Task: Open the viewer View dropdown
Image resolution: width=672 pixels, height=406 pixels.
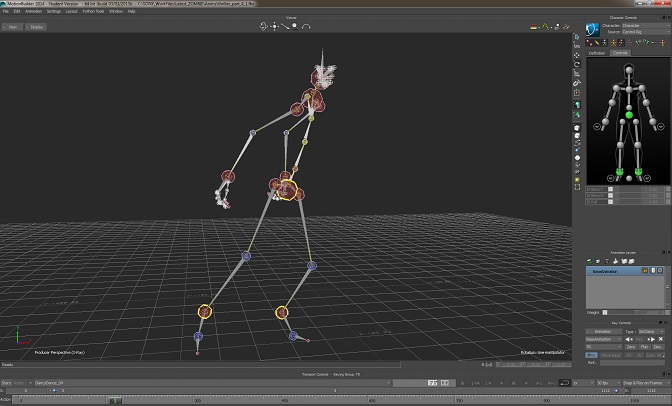Action: pos(12,27)
